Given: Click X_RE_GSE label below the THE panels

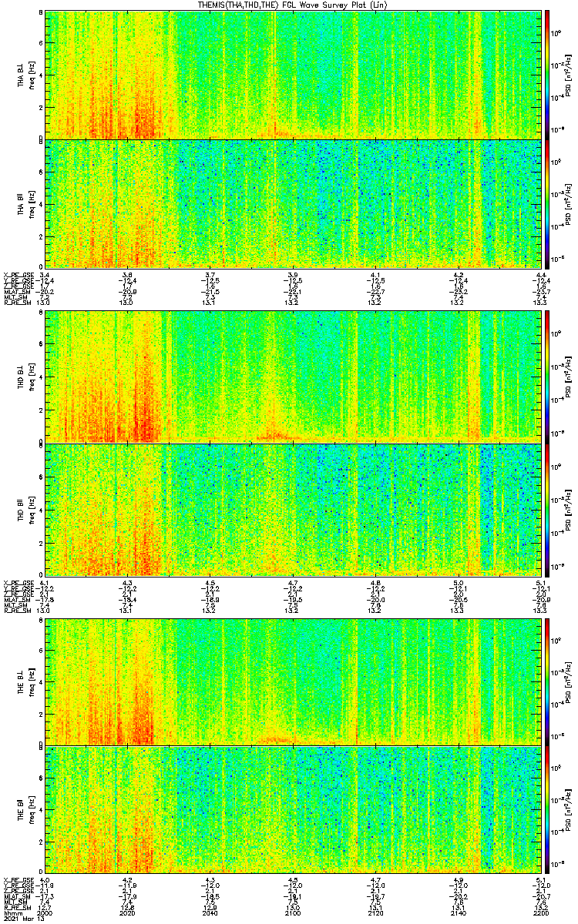Looking at the screenshot, I should [x=19, y=879].
